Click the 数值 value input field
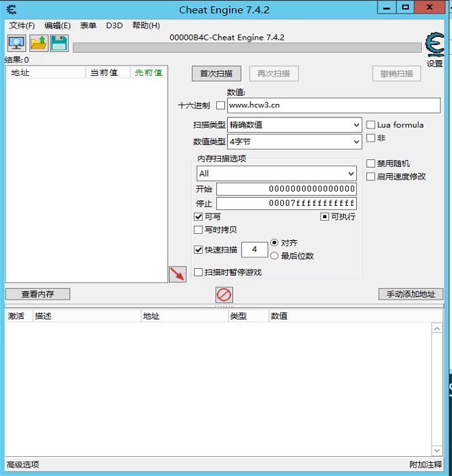This screenshot has height=476, width=452. (x=334, y=105)
